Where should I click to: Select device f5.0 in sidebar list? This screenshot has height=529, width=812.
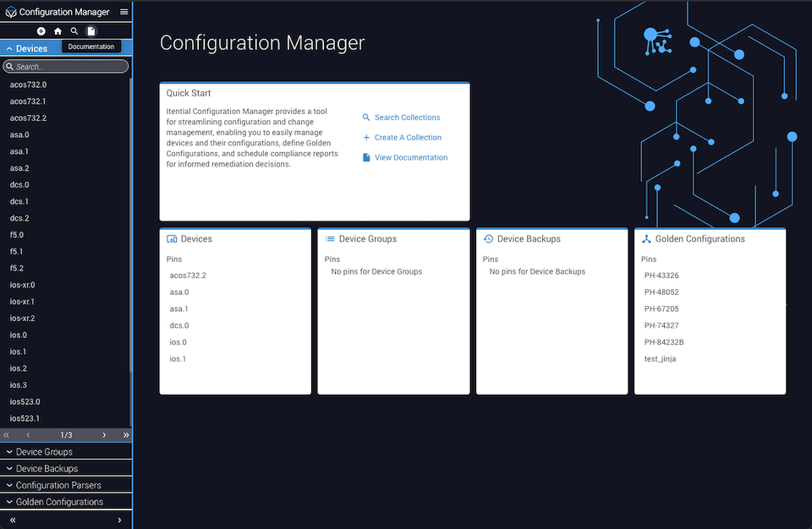tap(17, 235)
